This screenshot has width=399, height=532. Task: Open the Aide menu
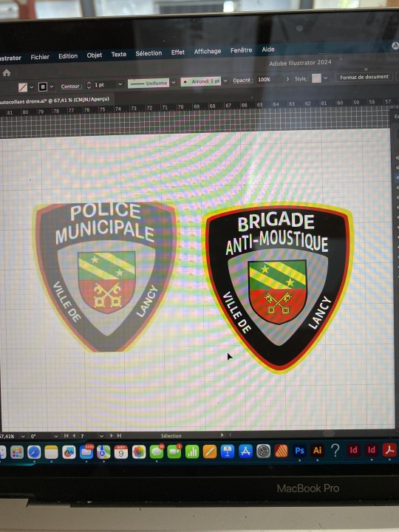(268, 50)
